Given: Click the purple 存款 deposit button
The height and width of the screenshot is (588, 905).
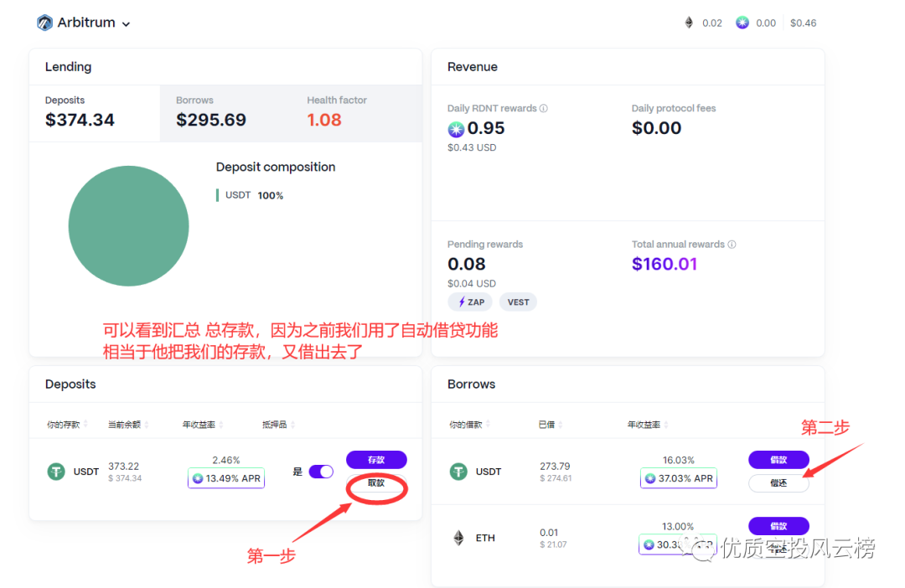Looking at the screenshot, I should point(376,460).
